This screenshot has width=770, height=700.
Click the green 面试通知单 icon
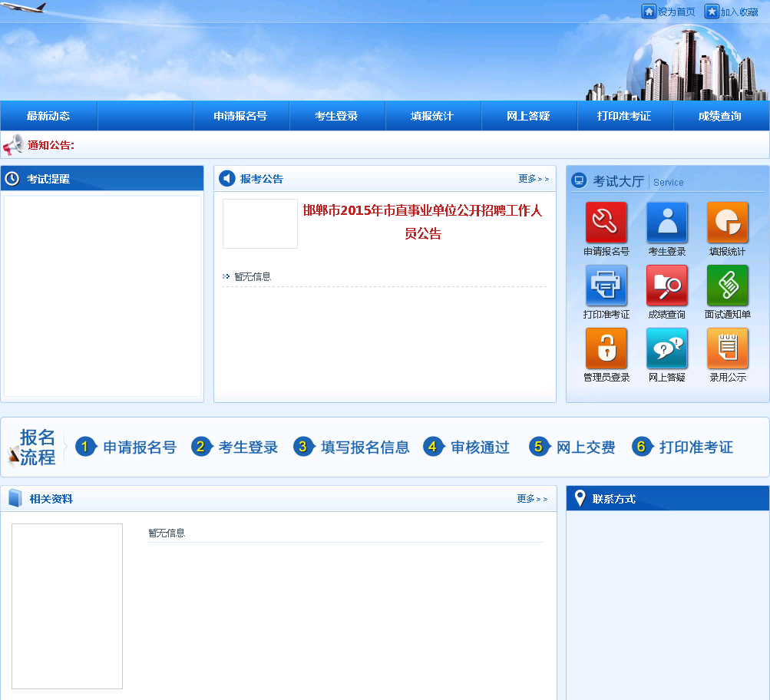coord(727,285)
